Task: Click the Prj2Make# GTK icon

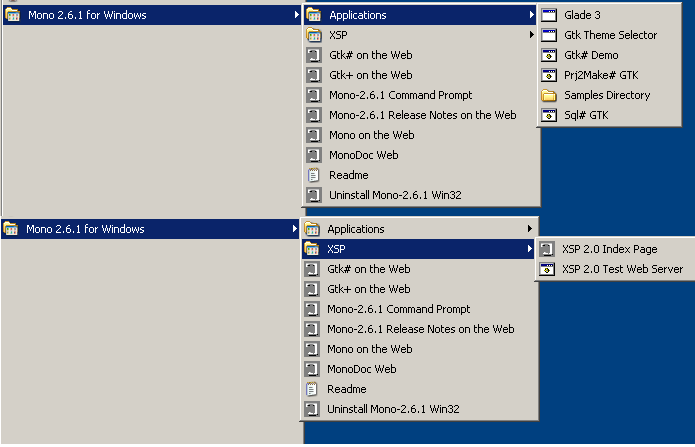Action: pos(549,75)
